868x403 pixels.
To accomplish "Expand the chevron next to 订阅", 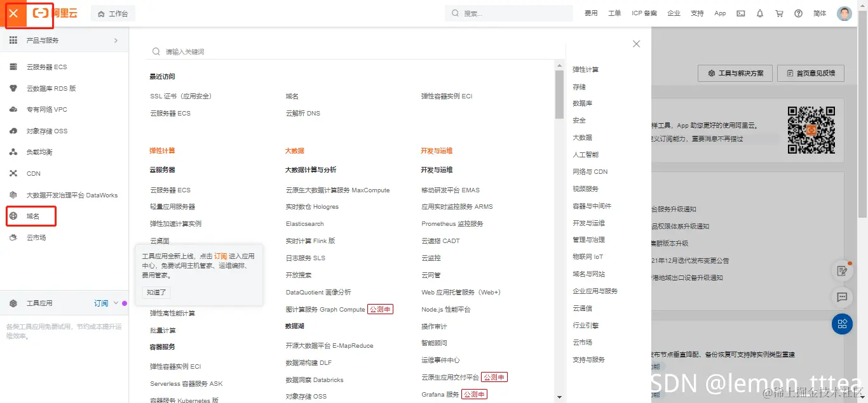I will click(x=116, y=303).
